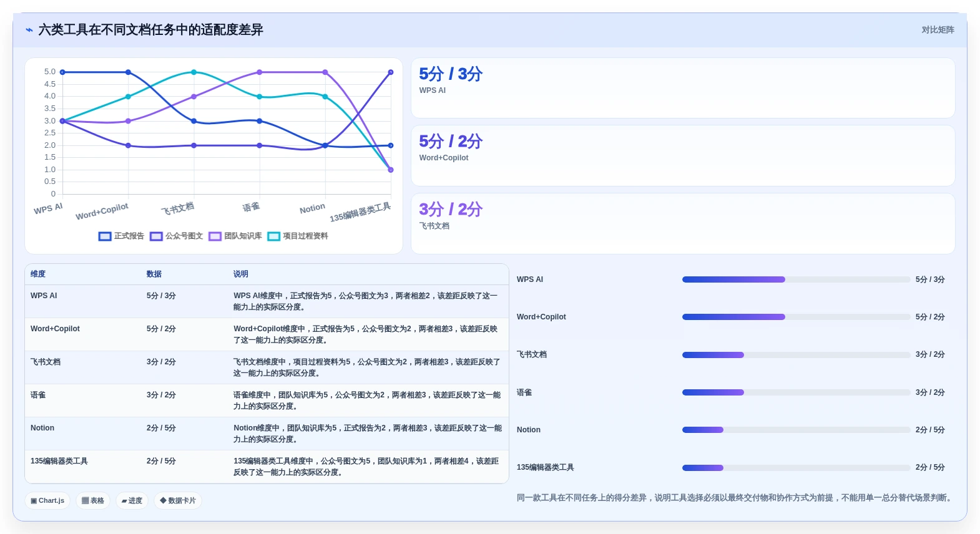Click the summary note beginning 同一款工具

[x=735, y=498]
